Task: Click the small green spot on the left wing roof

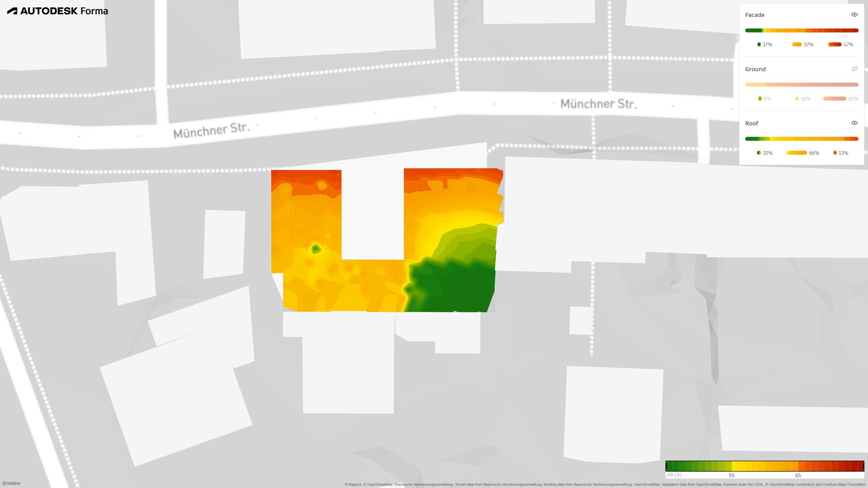Action: (x=316, y=249)
